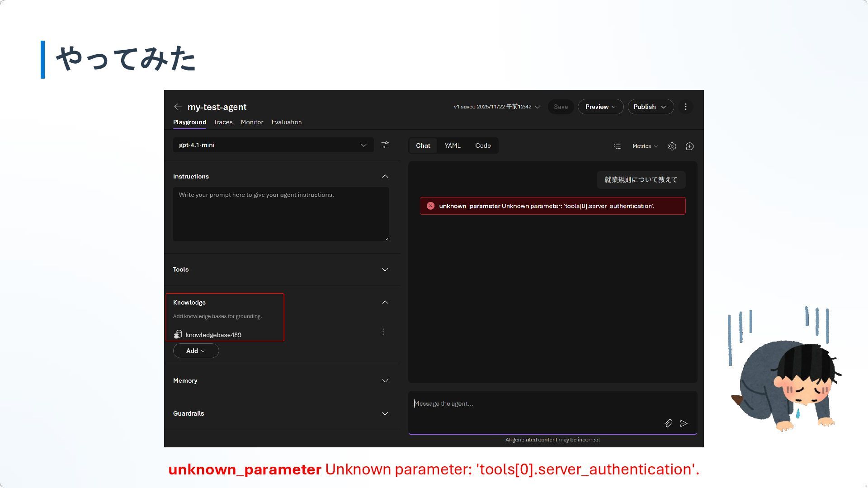Click the back arrow beside my-test-agent
Image resolution: width=868 pixels, height=488 pixels.
178,107
